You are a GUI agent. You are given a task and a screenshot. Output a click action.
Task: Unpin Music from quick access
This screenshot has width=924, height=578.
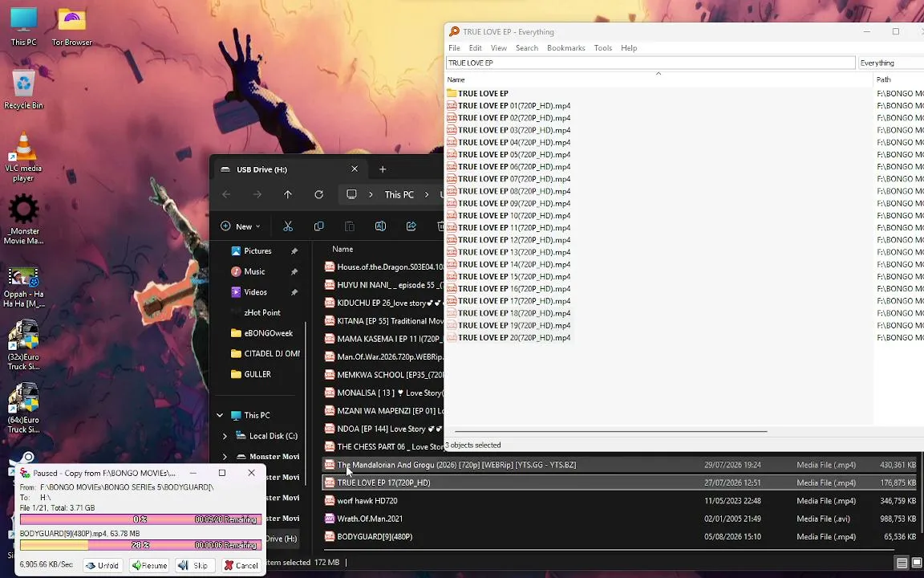(294, 272)
